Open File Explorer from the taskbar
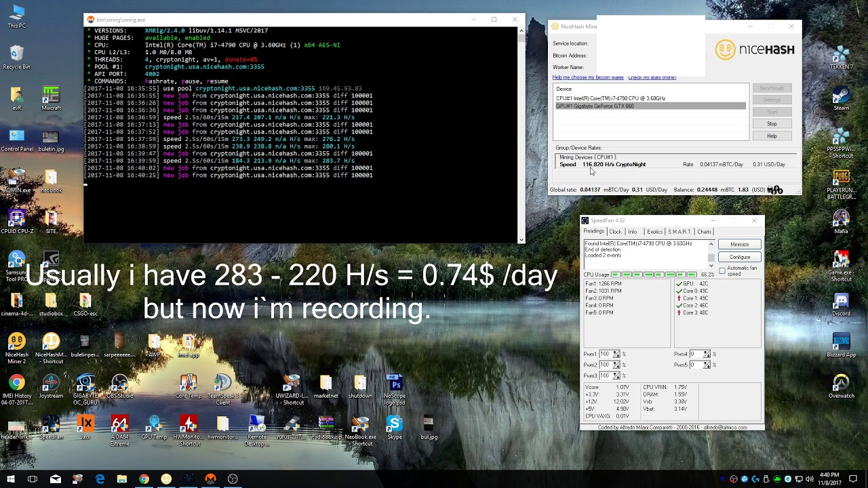Viewport: 868px width, 488px height. 121,479
